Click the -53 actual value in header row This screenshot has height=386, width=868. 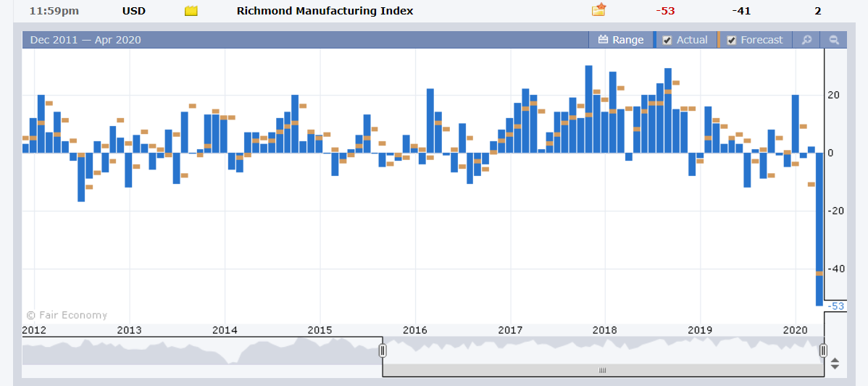click(x=665, y=11)
